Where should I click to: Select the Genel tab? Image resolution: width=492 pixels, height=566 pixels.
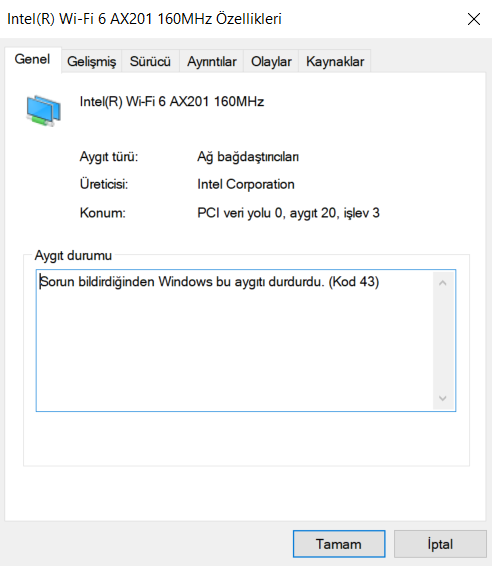[x=32, y=59]
